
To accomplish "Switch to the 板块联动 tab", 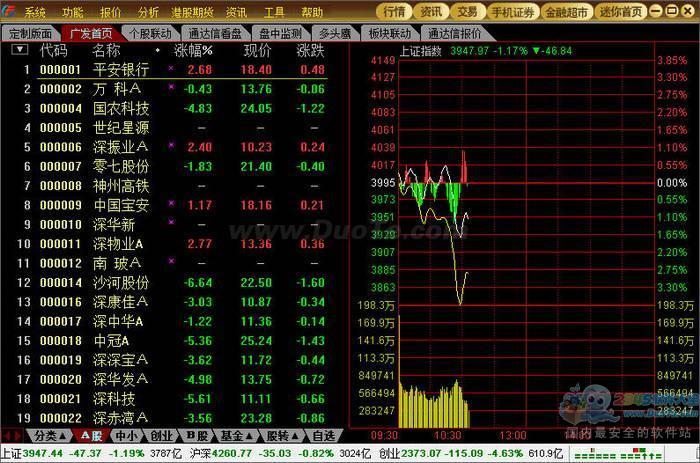I will click(x=389, y=33).
